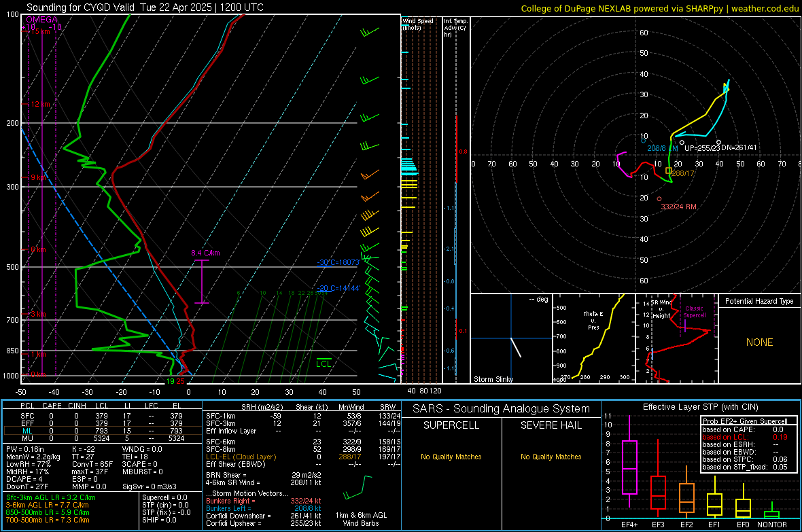802x532 pixels.
Task: Click the Bunkers right-mover circle marker on hodograph
Action: [x=659, y=199]
